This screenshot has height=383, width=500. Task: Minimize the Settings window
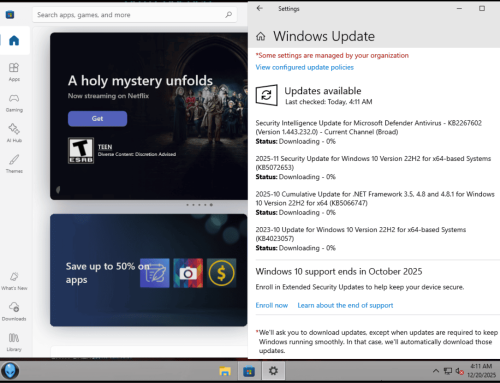[459, 9]
